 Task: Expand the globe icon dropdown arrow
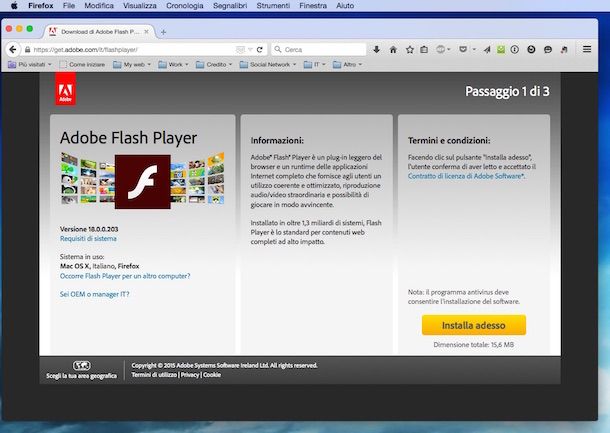[x=449, y=49]
